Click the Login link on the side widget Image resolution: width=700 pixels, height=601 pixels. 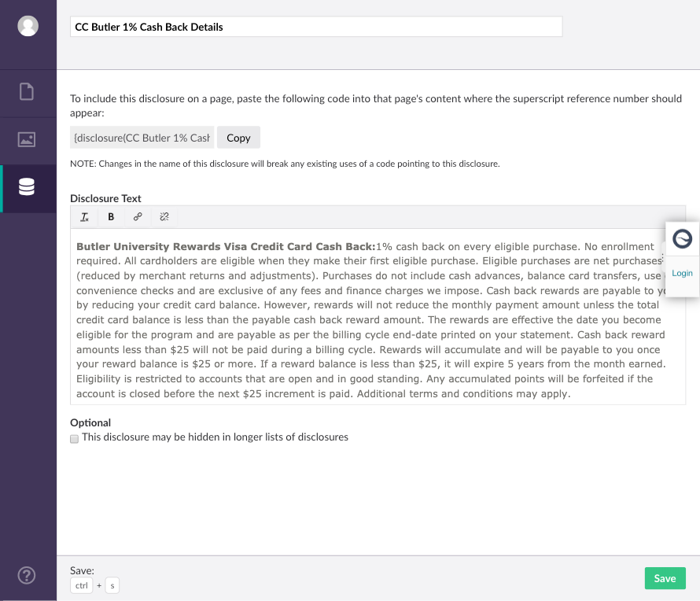[x=682, y=273]
